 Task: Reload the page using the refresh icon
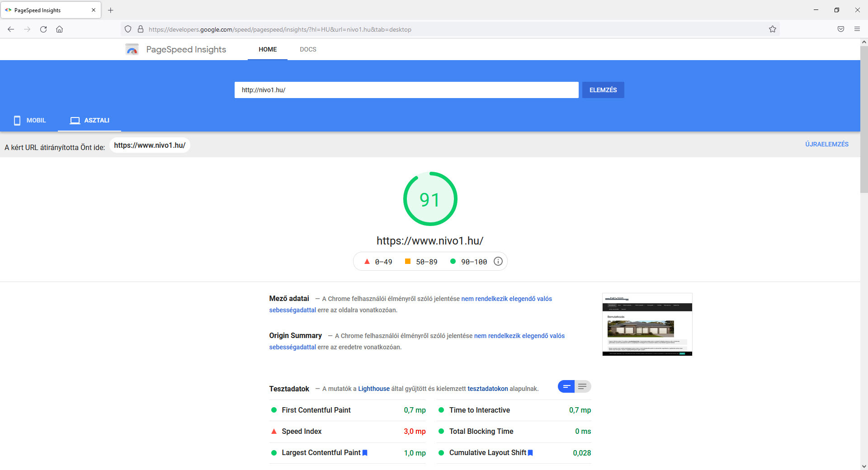pyautogui.click(x=43, y=29)
